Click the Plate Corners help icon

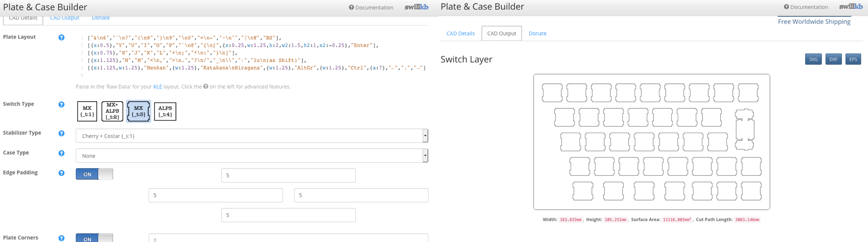[61, 238]
